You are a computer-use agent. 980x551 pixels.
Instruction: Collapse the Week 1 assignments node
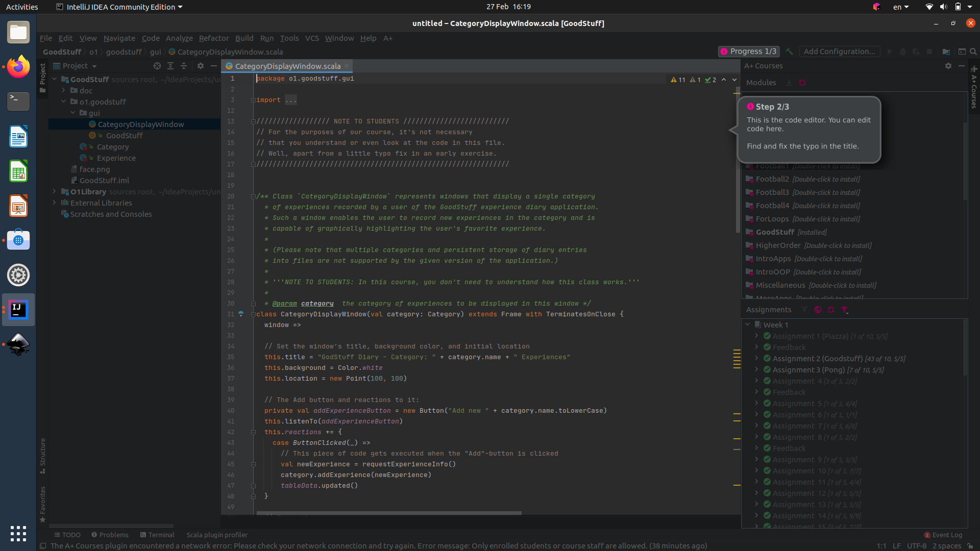(x=748, y=324)
